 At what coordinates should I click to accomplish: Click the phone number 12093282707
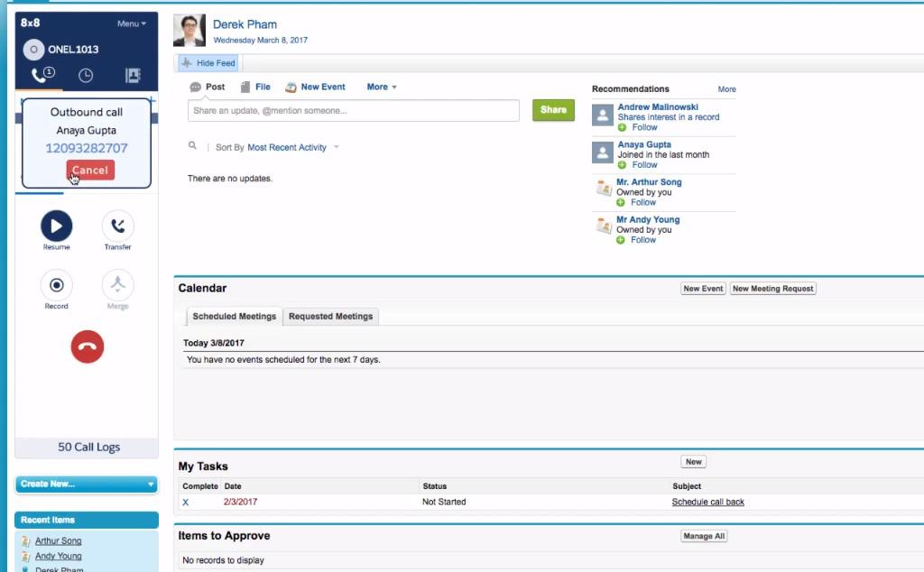click(x=87, y=148)
